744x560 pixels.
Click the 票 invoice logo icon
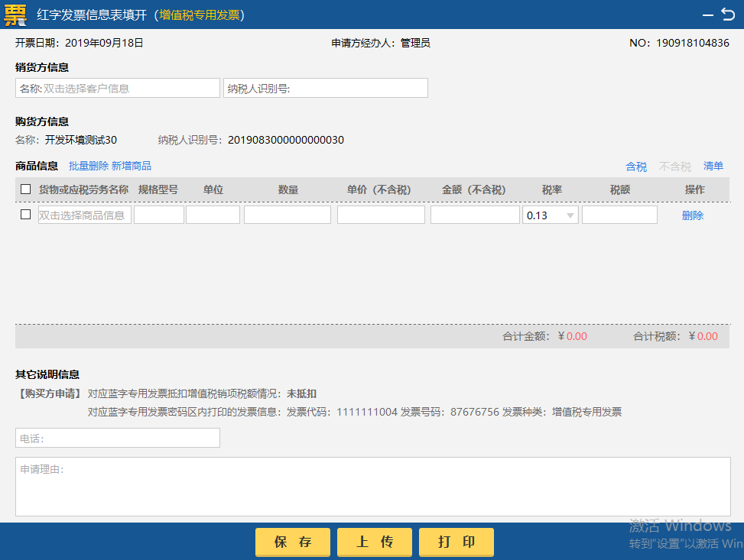click(x=15, y=15)
